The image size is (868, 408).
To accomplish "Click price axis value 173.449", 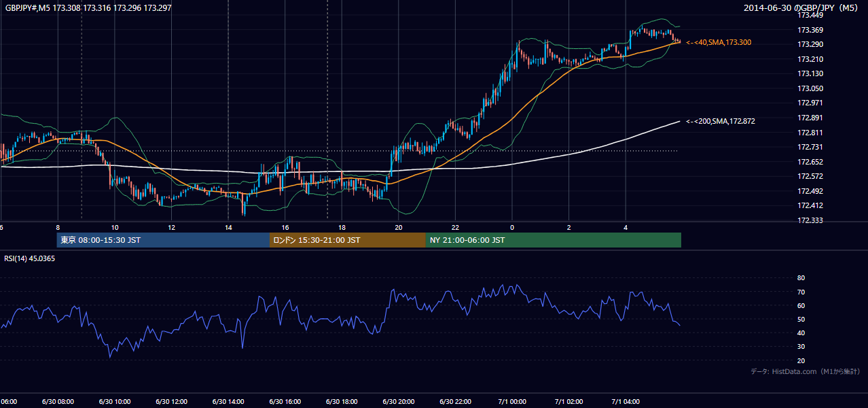I will click(810, 15).
